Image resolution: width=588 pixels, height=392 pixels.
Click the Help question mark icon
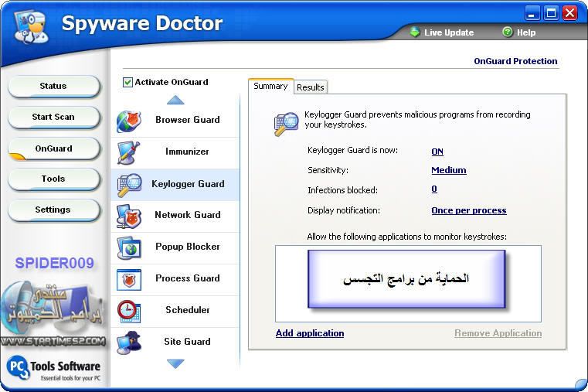coord(508,32)
